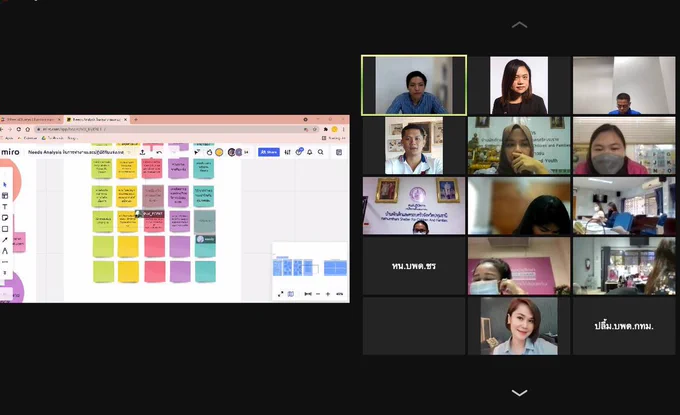Go to browser home page
Image resolution: width=680 pixels, height=415 pixels.
(28, 129)
